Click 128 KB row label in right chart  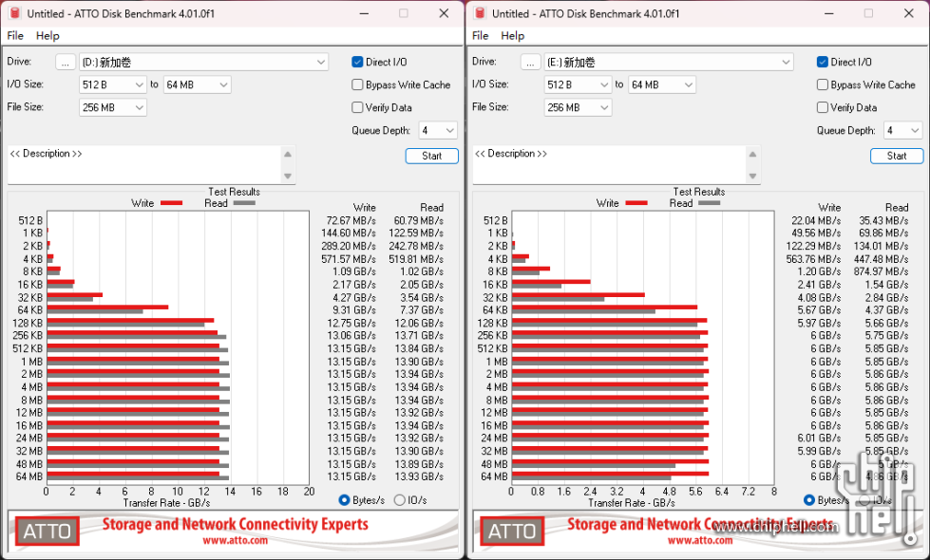tap(493, 323)
